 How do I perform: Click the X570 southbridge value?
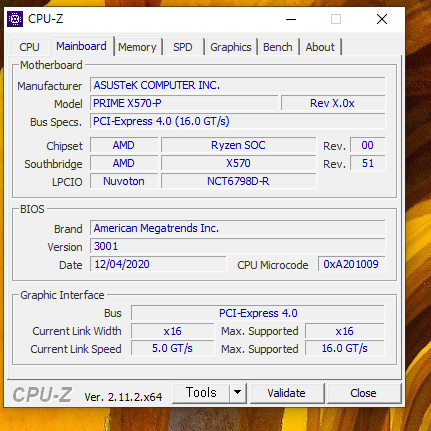(238, 163)
